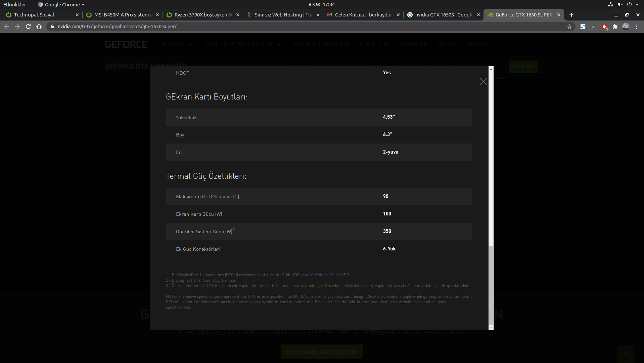Switch to the Ryzen 3700X boştayken tab
The height and width of the screenshot is (363, 644).
point(203,15)
